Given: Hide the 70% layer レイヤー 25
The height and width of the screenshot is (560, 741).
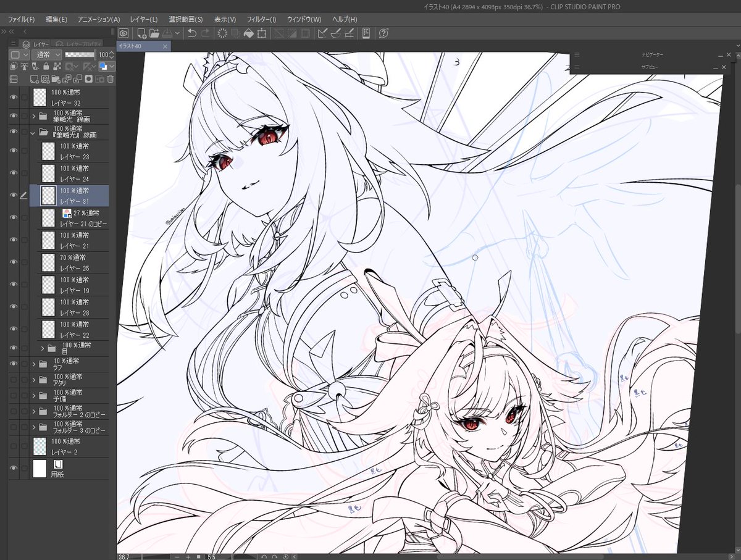Looking at the screenshot, I should (x=14, y=262).
